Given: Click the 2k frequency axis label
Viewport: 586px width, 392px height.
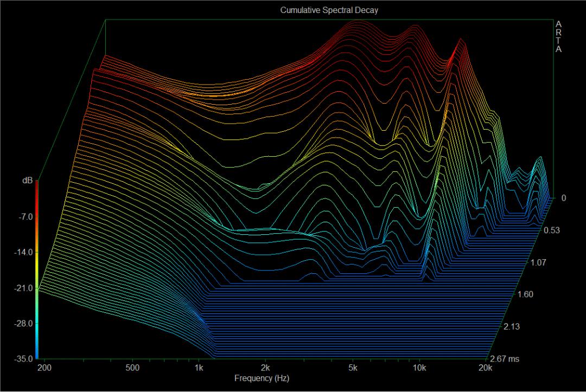Looking at the screenshot, I should coord(265,368).
